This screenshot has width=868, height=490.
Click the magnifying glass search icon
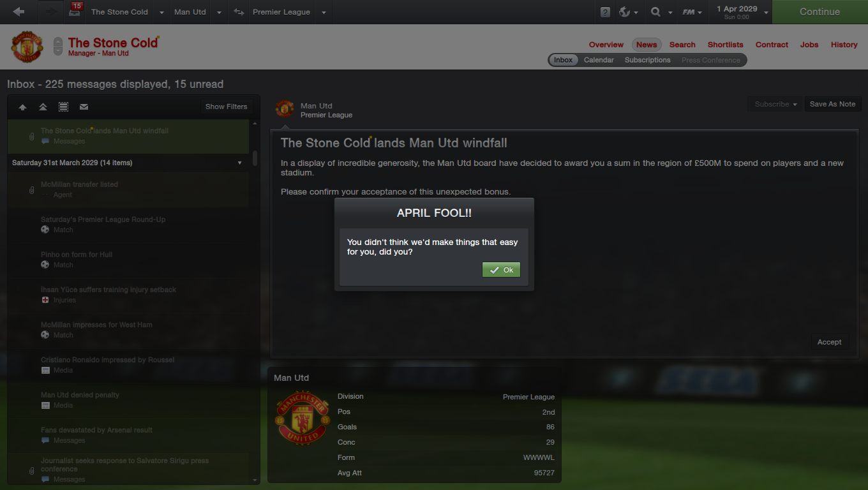tap(655, 12)
